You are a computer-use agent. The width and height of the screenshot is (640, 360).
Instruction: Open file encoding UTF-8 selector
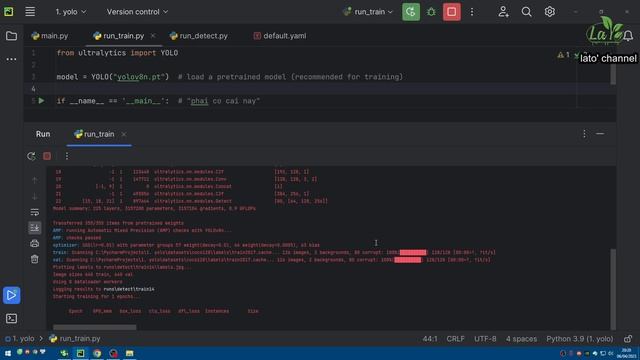(485, 339)
